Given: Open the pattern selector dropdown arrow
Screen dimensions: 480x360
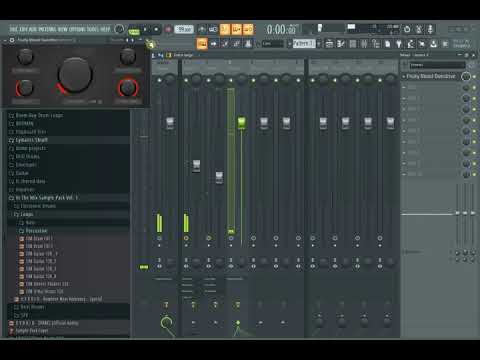Looking at the screenshot, I should pyautogui.click(x=319, y=44).
